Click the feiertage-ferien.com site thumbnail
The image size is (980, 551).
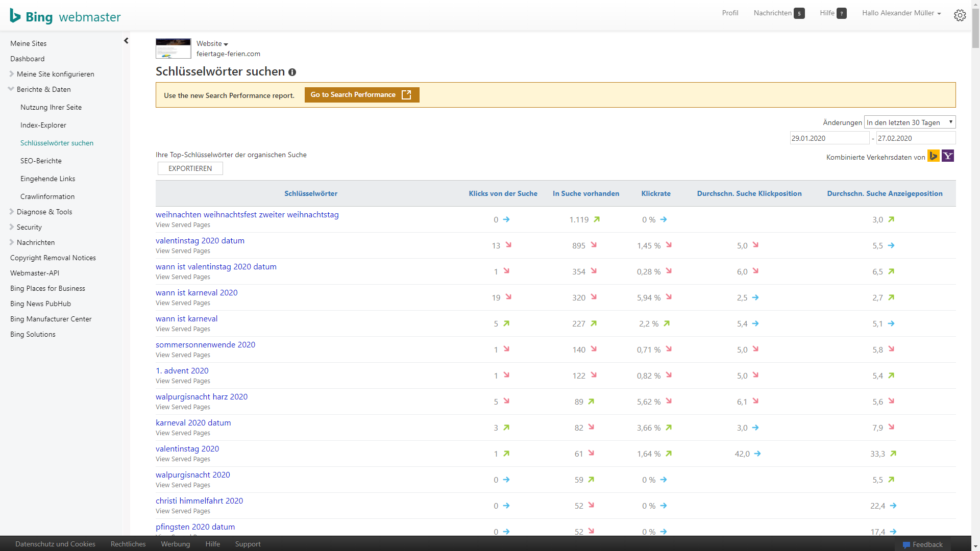(174, 48)
